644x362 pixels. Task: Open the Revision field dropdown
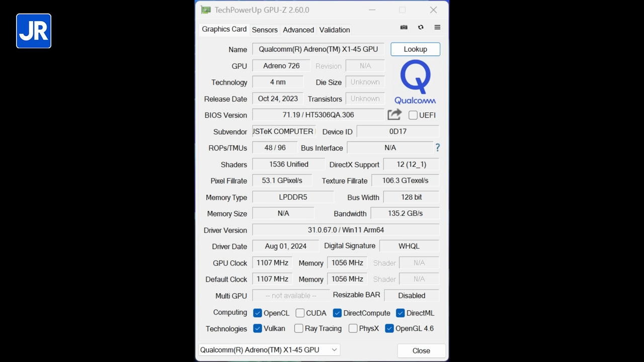365,66
